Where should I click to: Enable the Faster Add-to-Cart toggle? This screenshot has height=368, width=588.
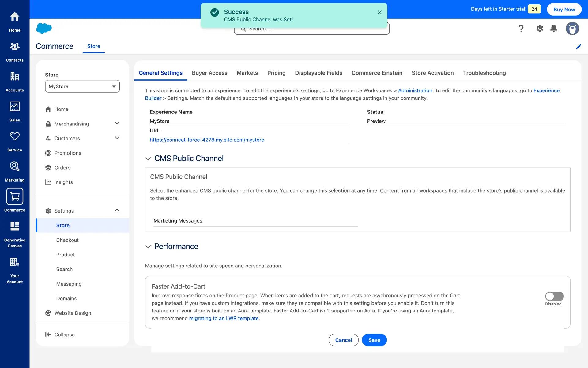click(x=554, y=296)
